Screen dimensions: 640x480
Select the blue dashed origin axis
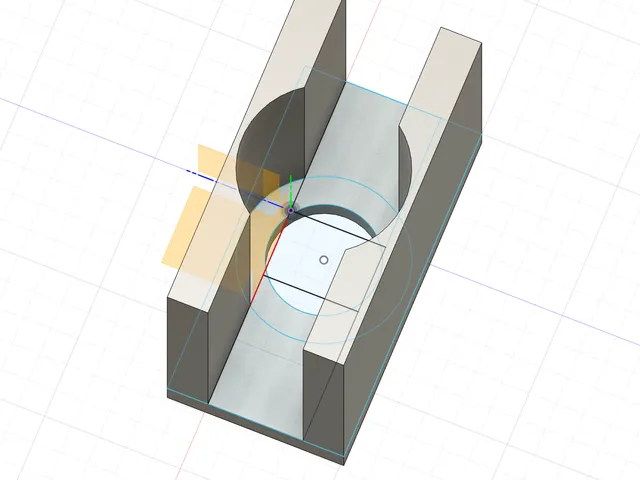pyautogui.click(x=239, y=189)
